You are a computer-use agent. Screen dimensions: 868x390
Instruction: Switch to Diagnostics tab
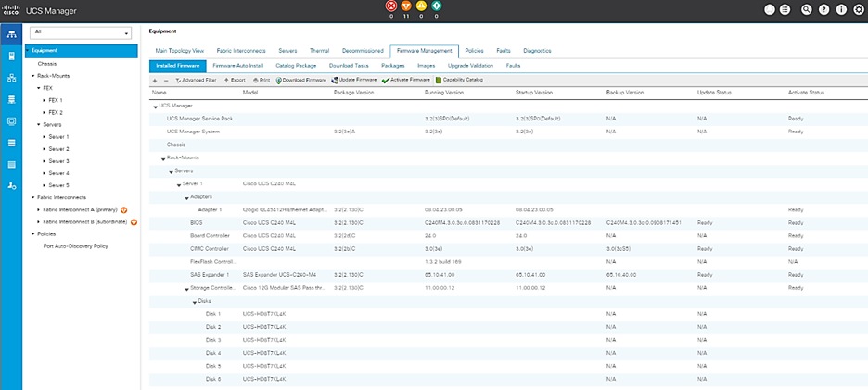point(537,51)
